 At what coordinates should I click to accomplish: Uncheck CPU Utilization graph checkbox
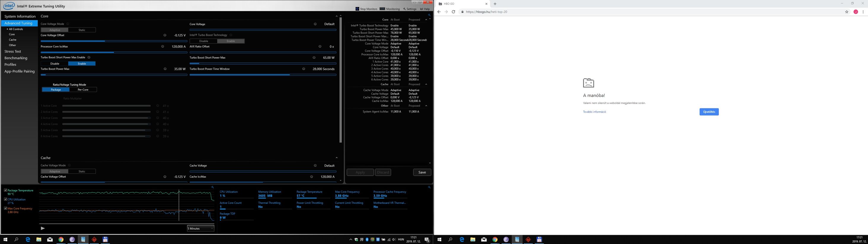5,199
